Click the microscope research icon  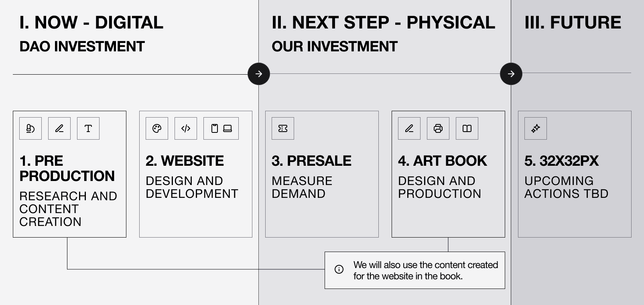point(30,128)
